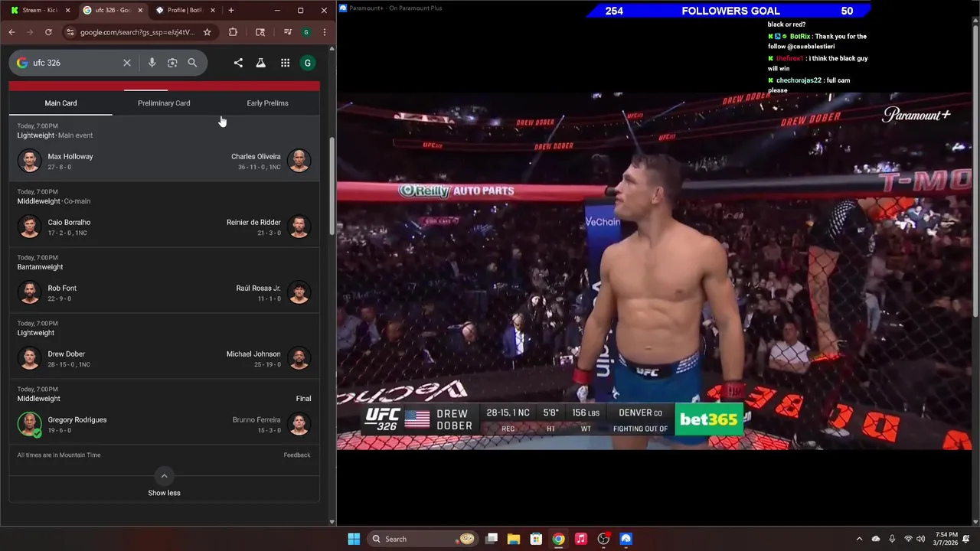Open the Chrome profile avatar in toolbar
980x551 pixels.
click(306, 32)
